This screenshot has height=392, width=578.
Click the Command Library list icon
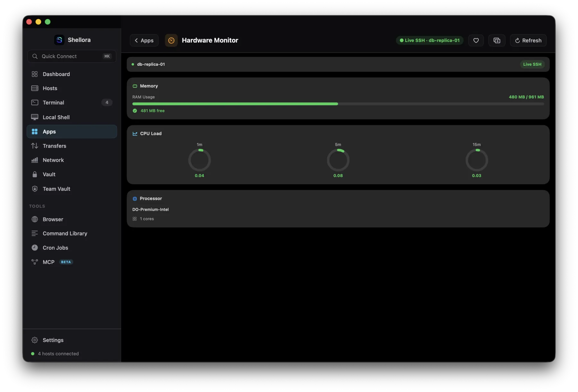point(35,234)
